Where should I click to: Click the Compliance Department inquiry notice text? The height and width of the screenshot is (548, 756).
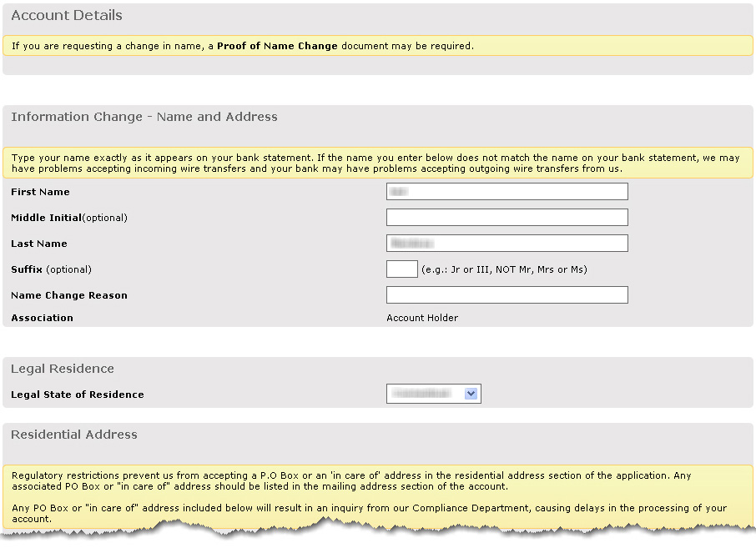[370, 513]
